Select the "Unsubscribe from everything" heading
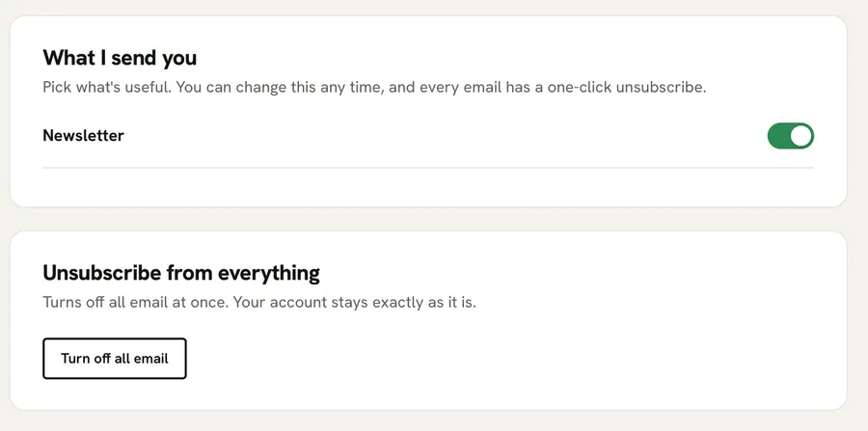The width and height of the screenshot is (868, 431). (181, 273)
